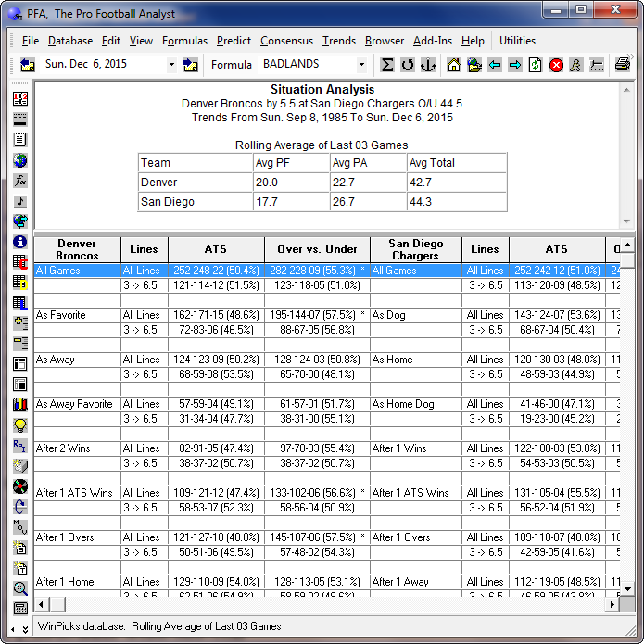644x644 pixels.
Task: Click the table's vertical scrollbar down arrow
Action: pos(627,589)
